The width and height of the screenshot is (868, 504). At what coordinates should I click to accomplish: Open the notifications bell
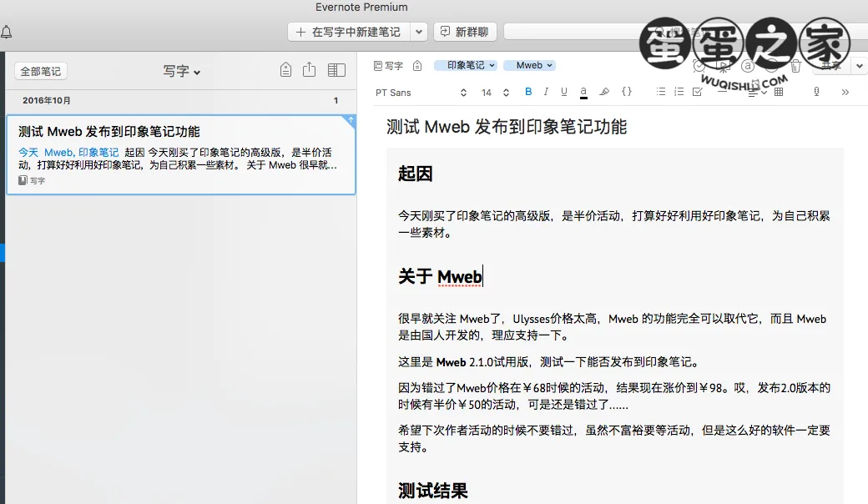tap(7, 32)
